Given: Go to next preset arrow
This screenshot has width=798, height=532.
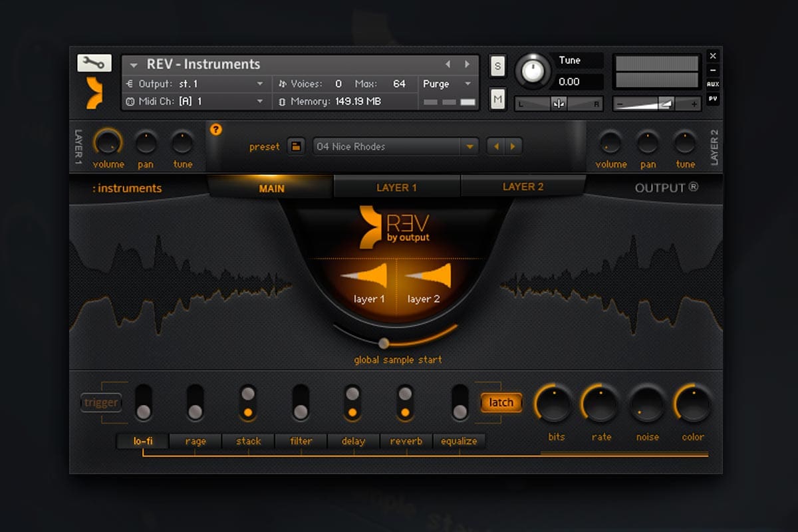Looking at the screenshot, I should (513, 146).
